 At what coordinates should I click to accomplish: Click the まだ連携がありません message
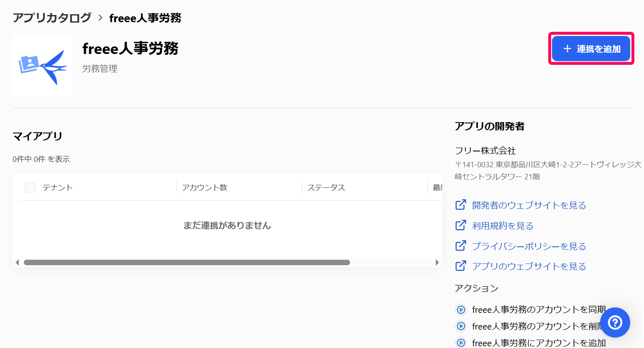click(x=227, y=225)
